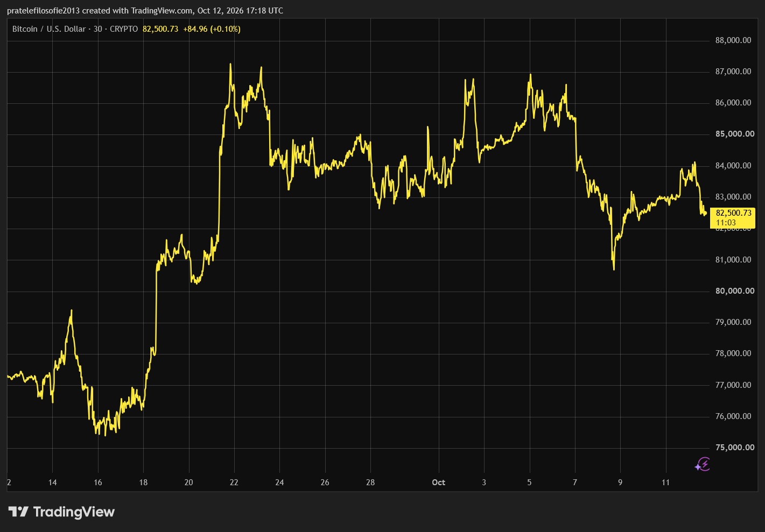
Task: Click the 3 date label on time axis
Action: point(484,483)
